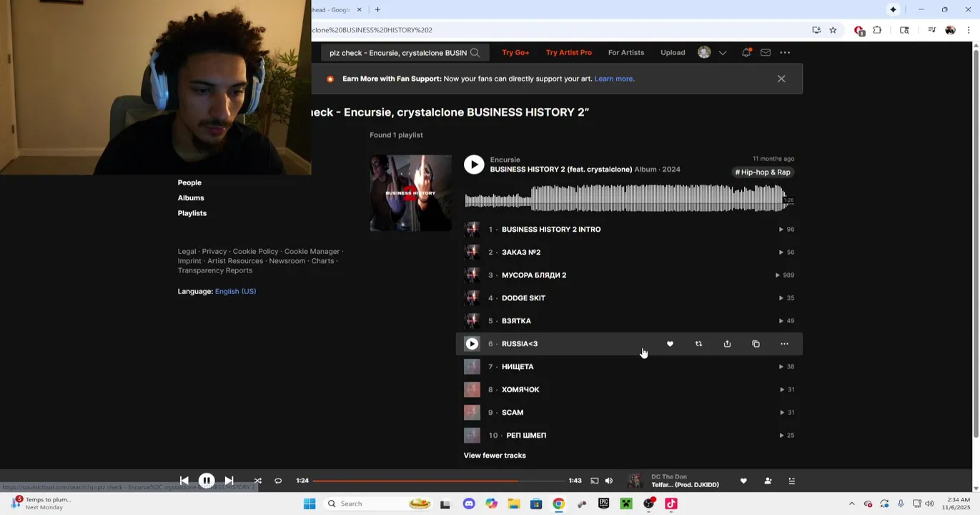Copy link icon on RUSSIA<3 row
This screenshot has width=980, height=515.
coord(756,344)
